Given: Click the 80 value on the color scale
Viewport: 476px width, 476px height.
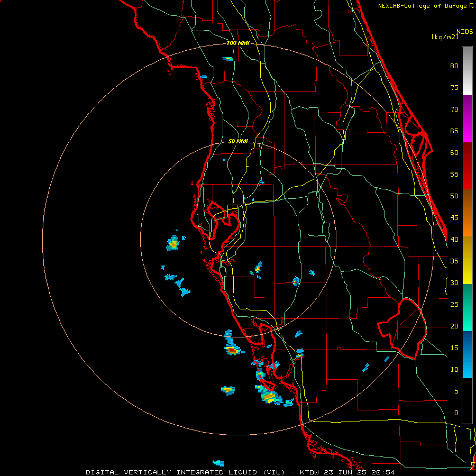Looking at the screenshot, I should pyautogui.click(x=454, y=66).
